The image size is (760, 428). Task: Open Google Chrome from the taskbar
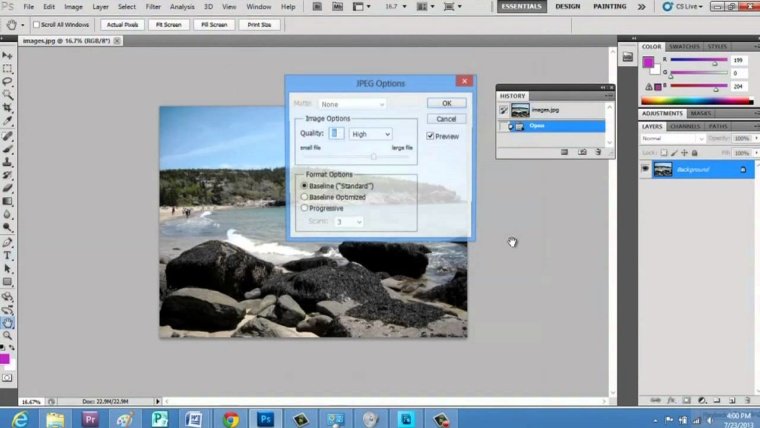(231, 419)
